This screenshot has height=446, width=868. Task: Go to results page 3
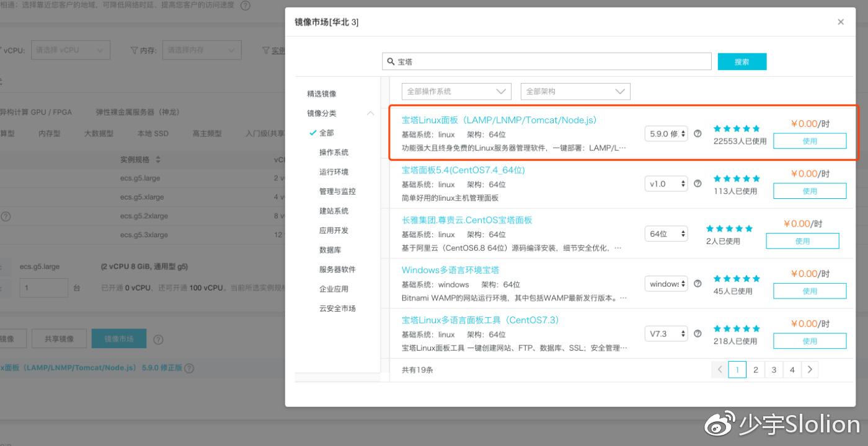[774, 370]
